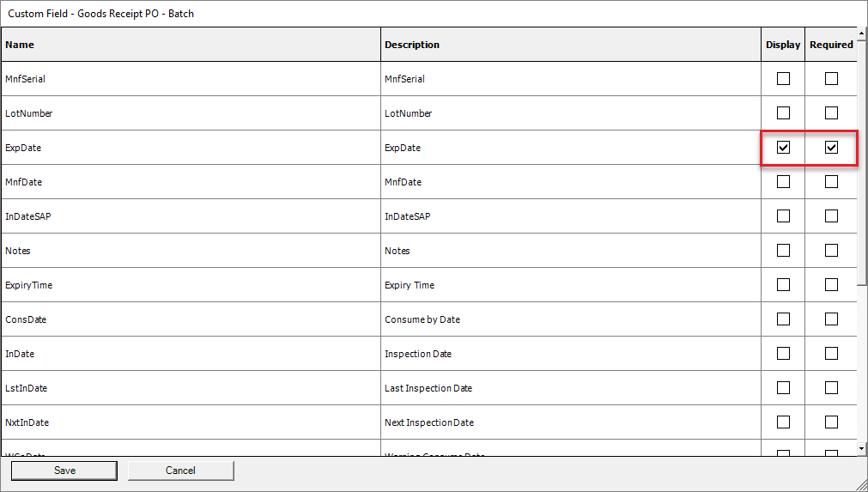
Task: Uncheck Required for the ExpDate field
Action: pyautogui.click(x=831, y=148)
